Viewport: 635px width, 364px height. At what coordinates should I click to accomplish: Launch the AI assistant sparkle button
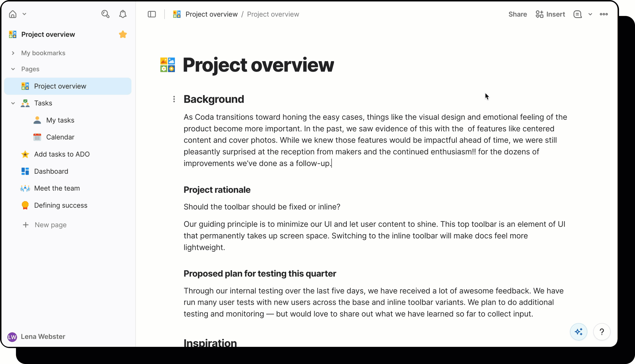(x=578, y=332)
